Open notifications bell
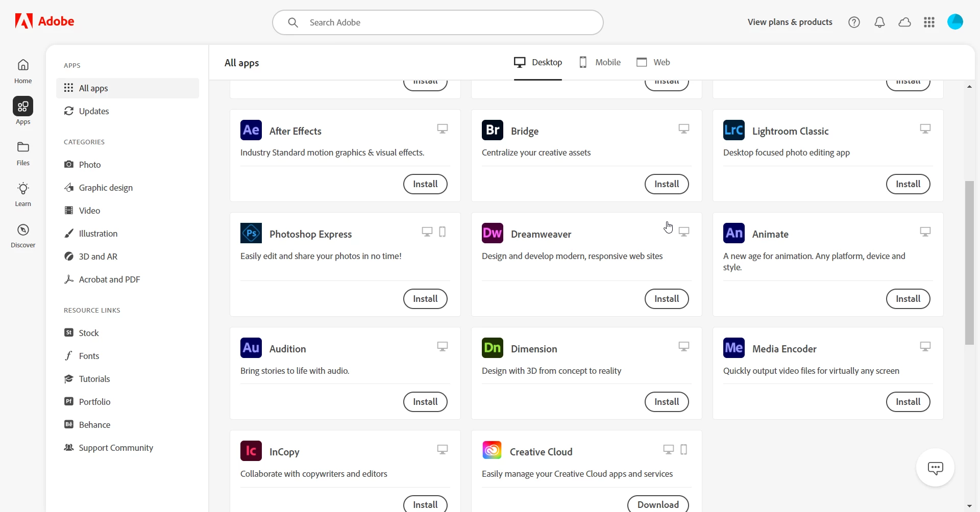 click(x=879, y=22)
